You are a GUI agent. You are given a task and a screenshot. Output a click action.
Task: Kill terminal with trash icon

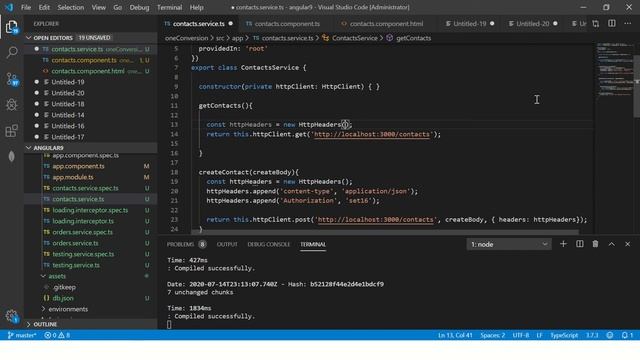596,244
